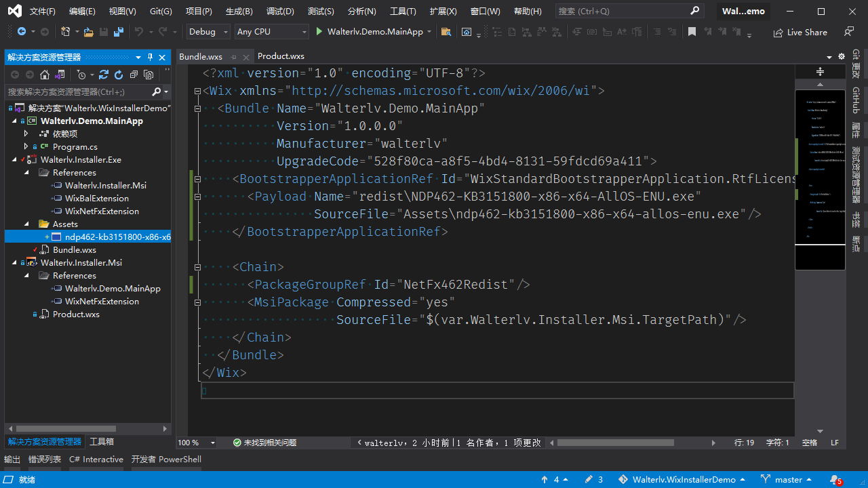Toggle a bookmark with the bookmark icon

point(692,32)
